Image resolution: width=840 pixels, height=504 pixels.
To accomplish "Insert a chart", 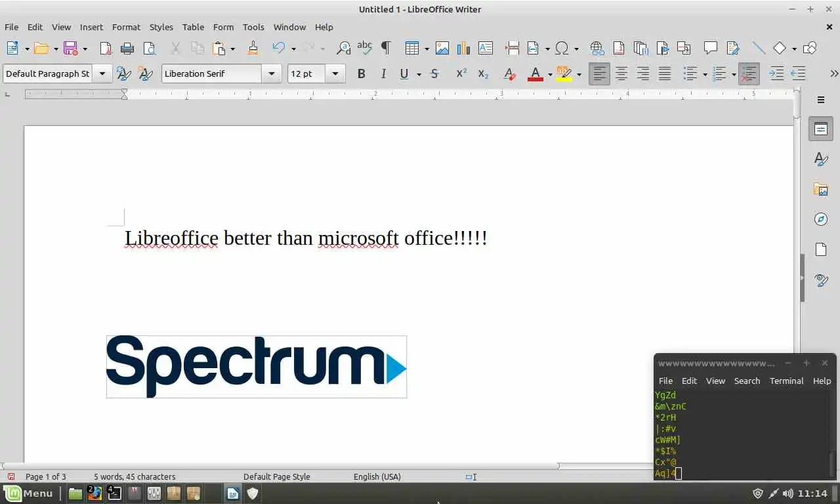I will (464, 48).
